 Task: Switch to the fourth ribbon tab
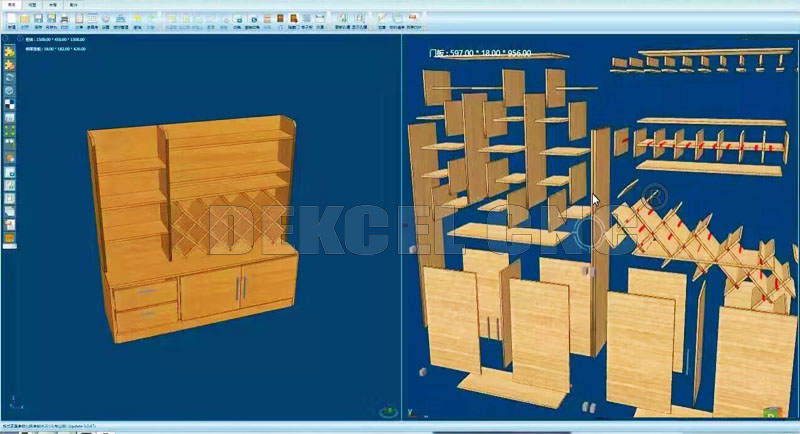pyautogui.click(x=73, y=5)
